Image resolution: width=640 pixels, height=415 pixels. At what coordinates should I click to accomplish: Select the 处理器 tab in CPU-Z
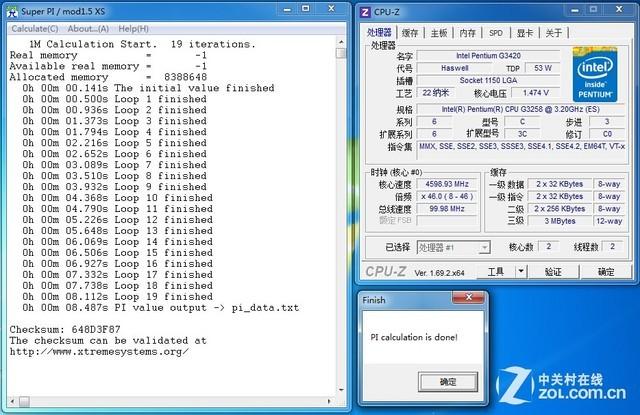pos(379,32)
